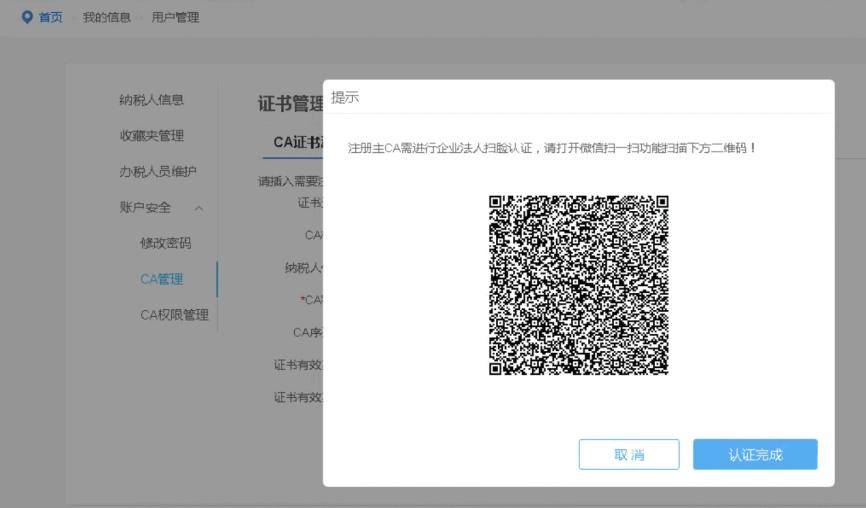This screenshot has width=866, height=508.
Task: Click 账户安全 sidebar label
Action: click(145, 208)
